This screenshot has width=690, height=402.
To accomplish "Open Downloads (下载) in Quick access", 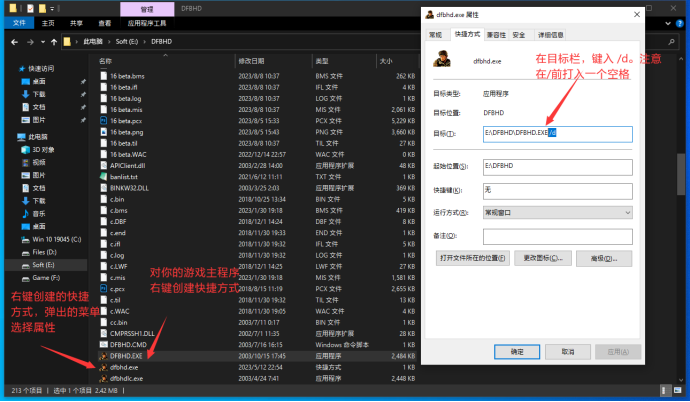I will [x=38, y=93].
